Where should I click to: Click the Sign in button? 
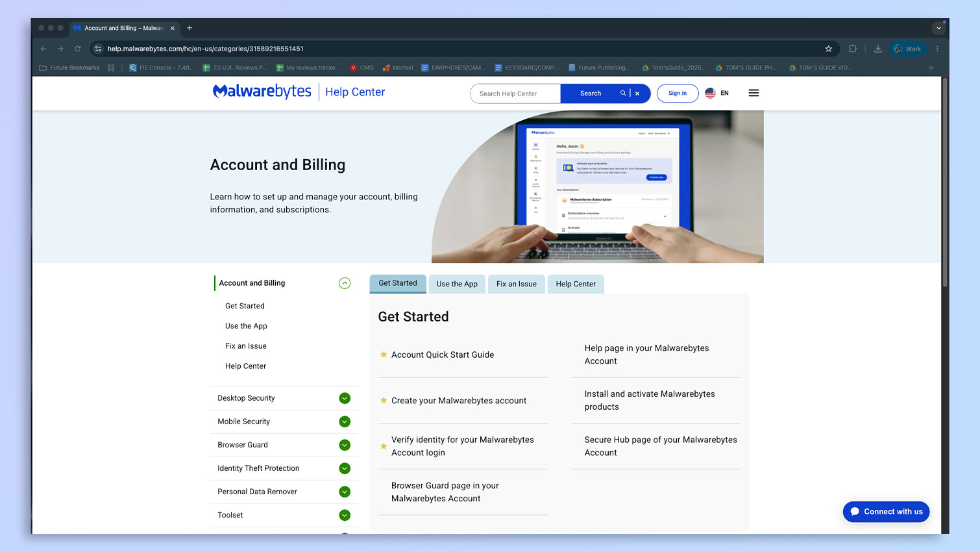(678, 94)
